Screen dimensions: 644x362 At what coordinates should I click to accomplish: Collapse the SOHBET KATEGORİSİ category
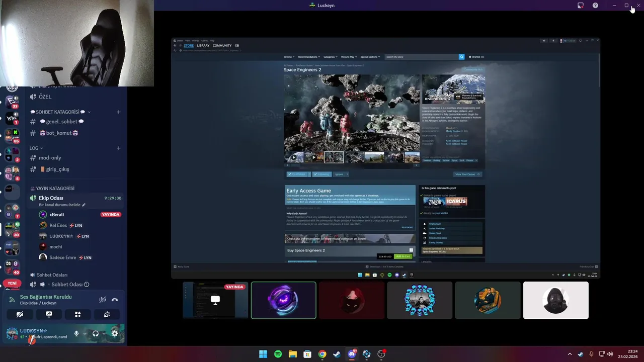pyautogui.click(x=60, y=112)
